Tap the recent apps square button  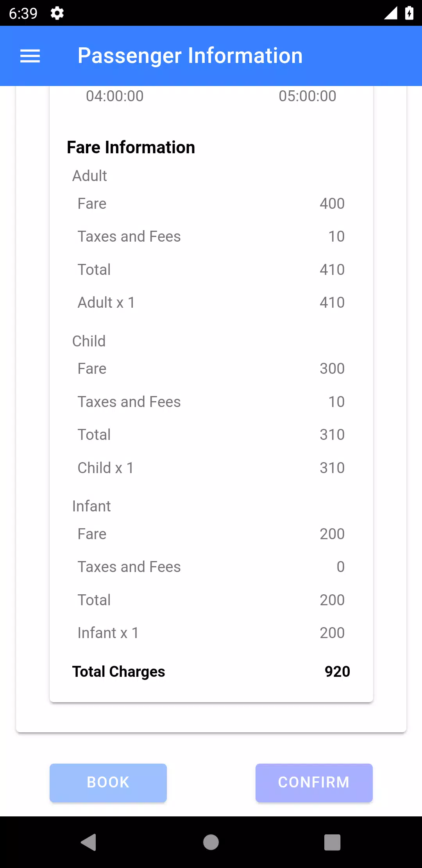333,842
